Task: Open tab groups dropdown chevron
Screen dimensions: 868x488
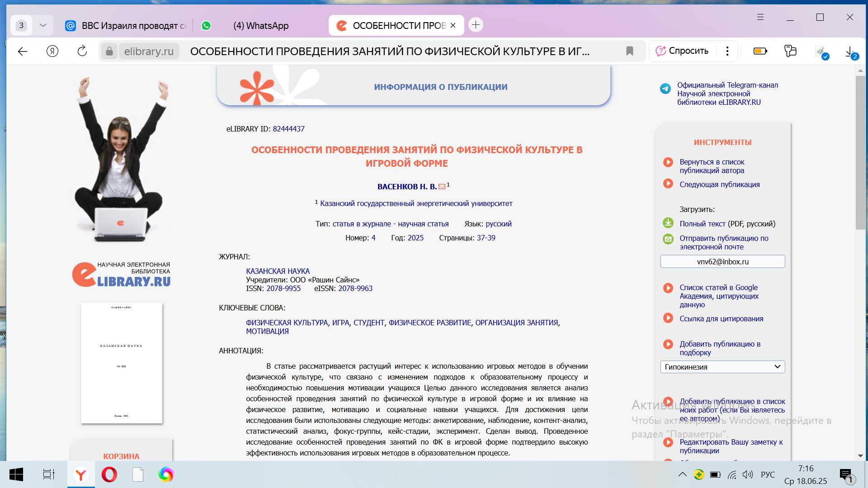Action: 43,25
